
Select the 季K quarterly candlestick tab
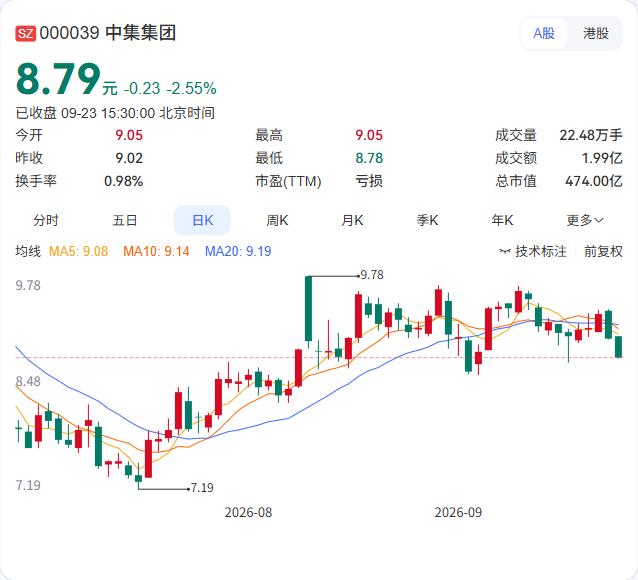(x=427, y=221)
